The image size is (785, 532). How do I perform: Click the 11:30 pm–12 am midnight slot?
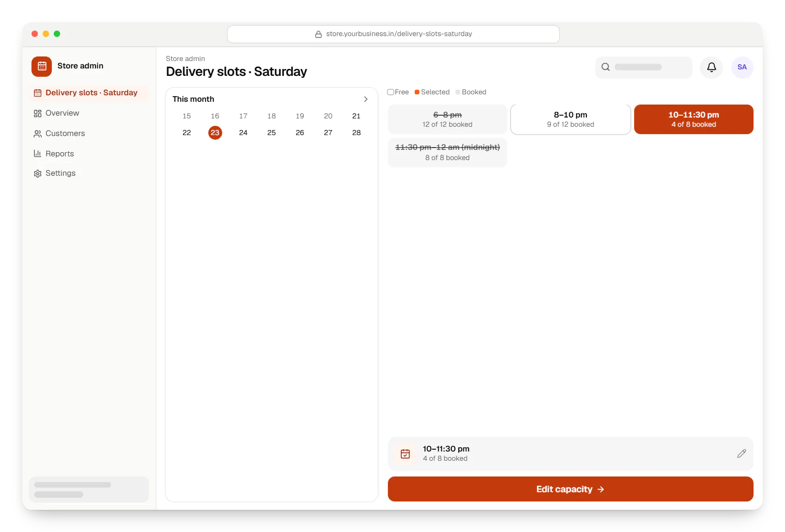click(x=447, y=153)
